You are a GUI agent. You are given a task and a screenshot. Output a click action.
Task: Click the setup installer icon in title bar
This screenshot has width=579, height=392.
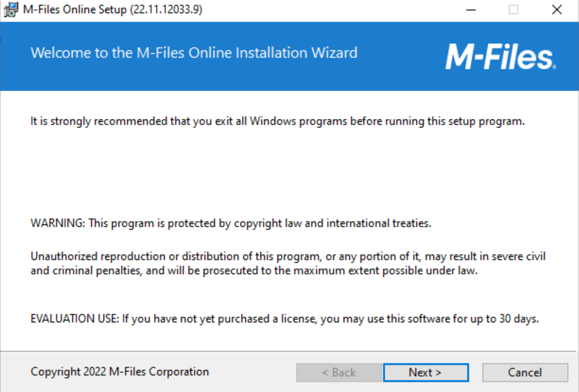11,9
